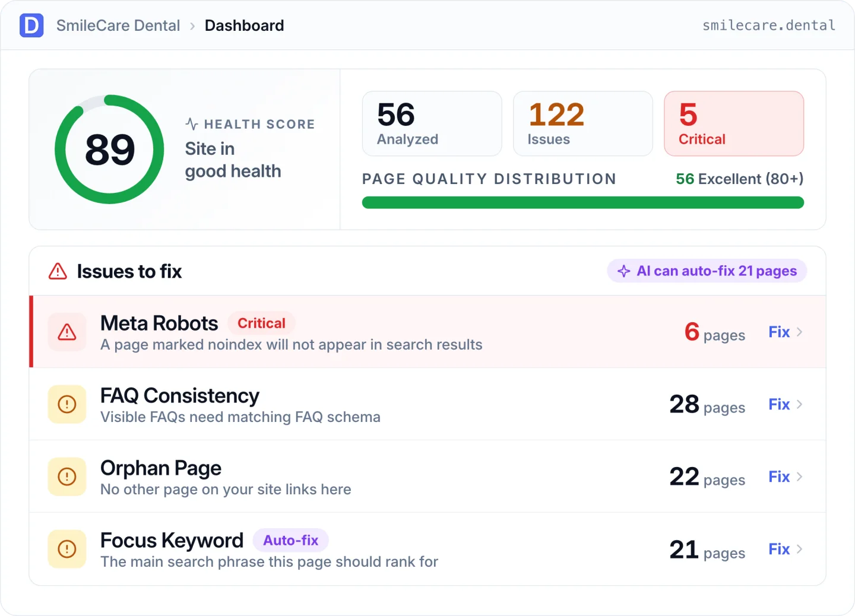Click the 28 pages count
The width and height of the screenshot is (855, 616).
click(707, 405)
